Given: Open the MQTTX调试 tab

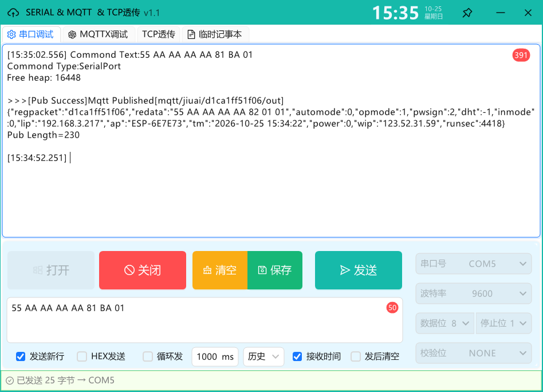Looking at the screenshot, I should point(99,34).
